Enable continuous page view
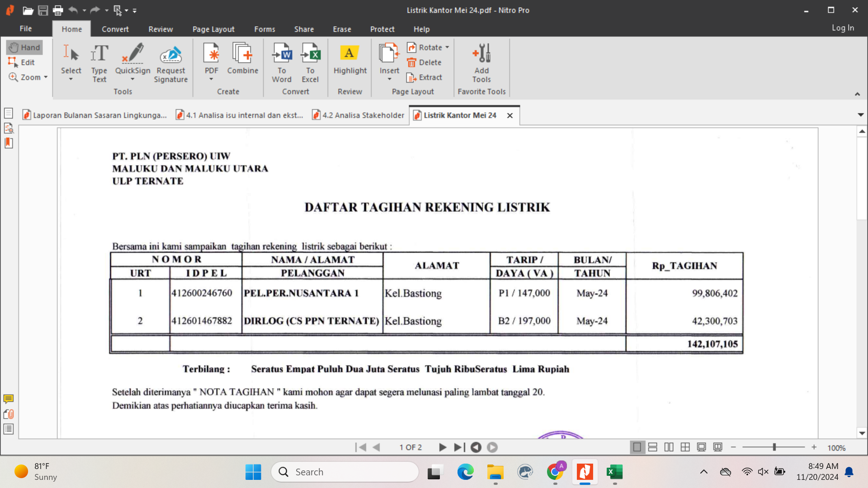Screen dimensions: 868x488 [x=653, y=447]
